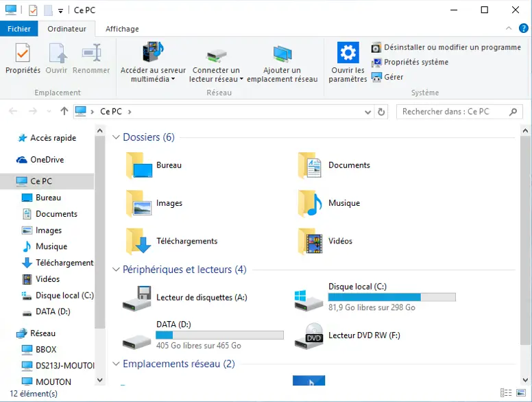
Task: Click "405 Go libres sur 465 Go" text
Action: [x=199, y=346]
